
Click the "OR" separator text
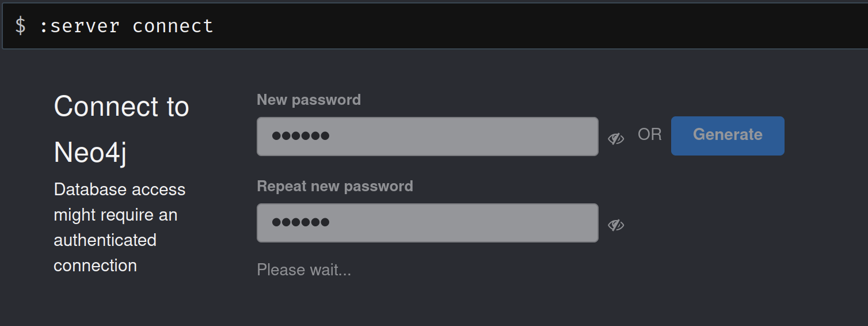[x=649, y=135]
